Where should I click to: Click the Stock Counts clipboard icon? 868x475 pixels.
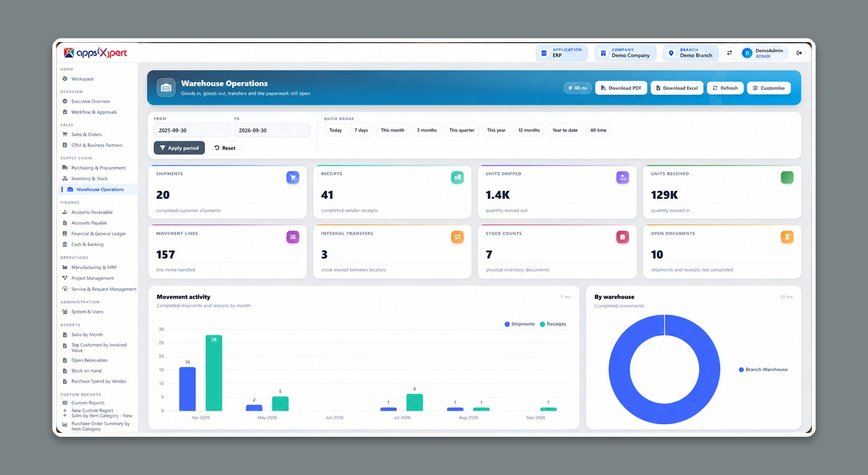(622, 237)
